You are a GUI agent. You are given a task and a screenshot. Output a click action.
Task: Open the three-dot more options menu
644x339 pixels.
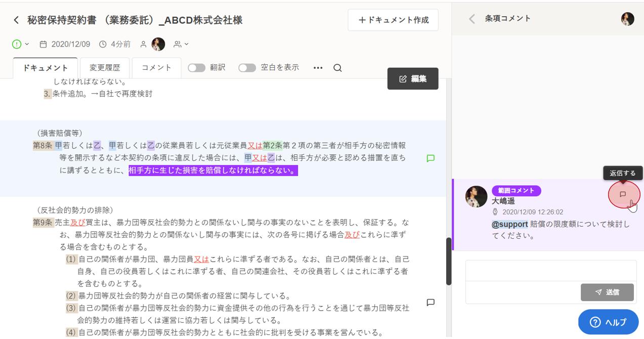click(x=318, y=68)
